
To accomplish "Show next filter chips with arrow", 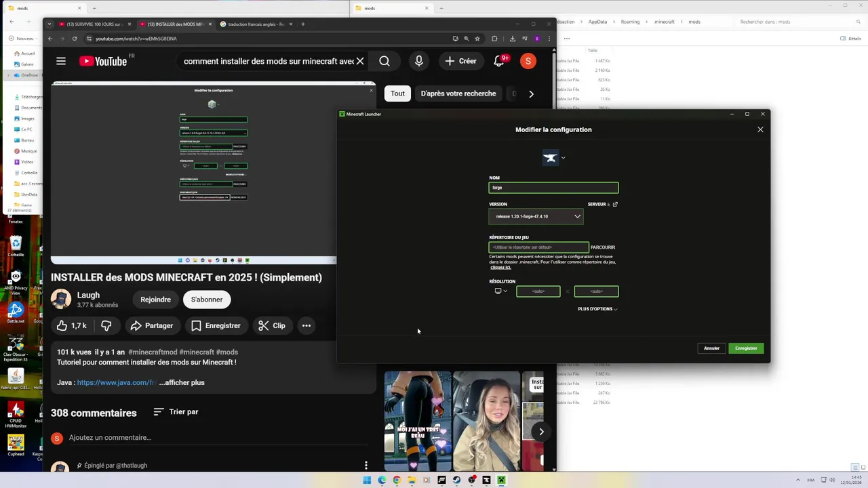I will pos(531,94).
